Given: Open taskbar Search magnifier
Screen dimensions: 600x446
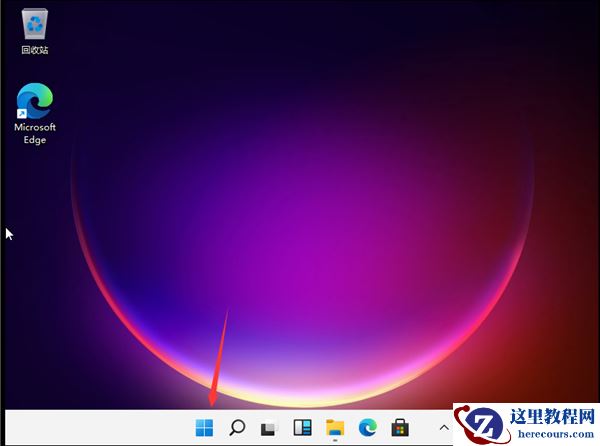Looking at the screenshot, I should click(237, 428).
